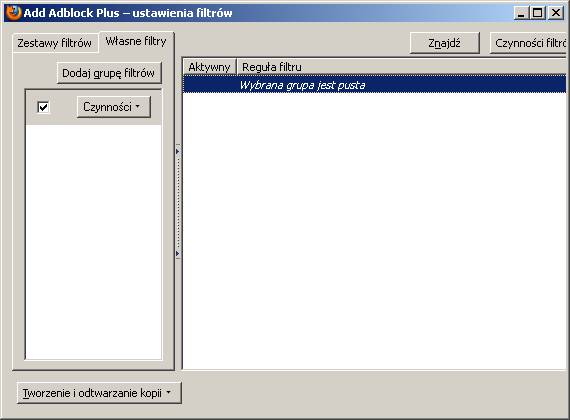Sort by the Reguła filtru column header
The height and width of the screenshot is (420, 570).
point(402,67)
